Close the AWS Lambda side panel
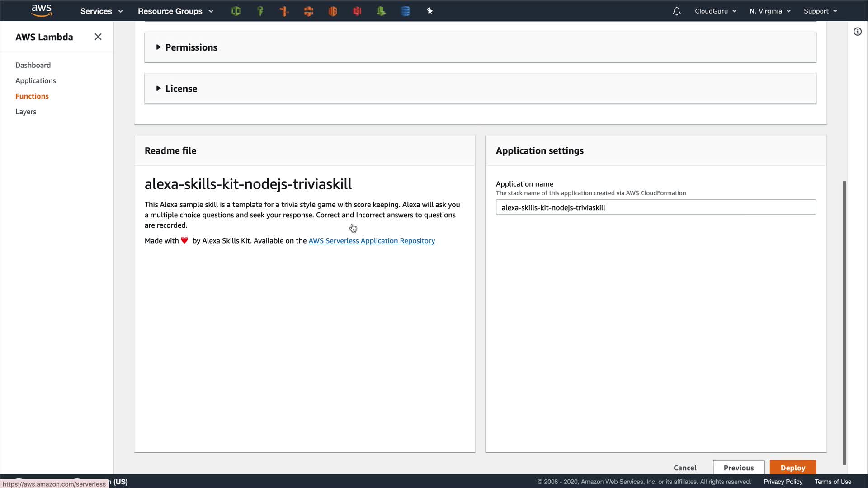This screenshot has width=868, height=488. click(98, 37)
